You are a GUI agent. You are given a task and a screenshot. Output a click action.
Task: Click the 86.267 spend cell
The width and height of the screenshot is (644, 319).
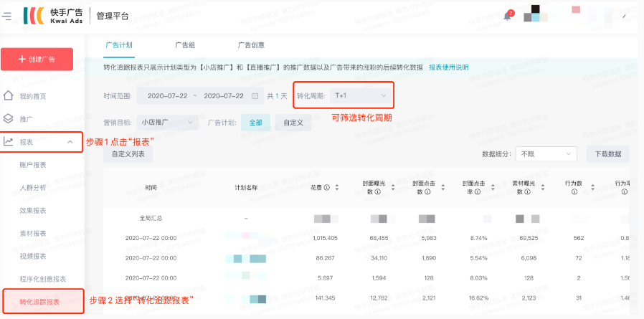pos(326,258)
